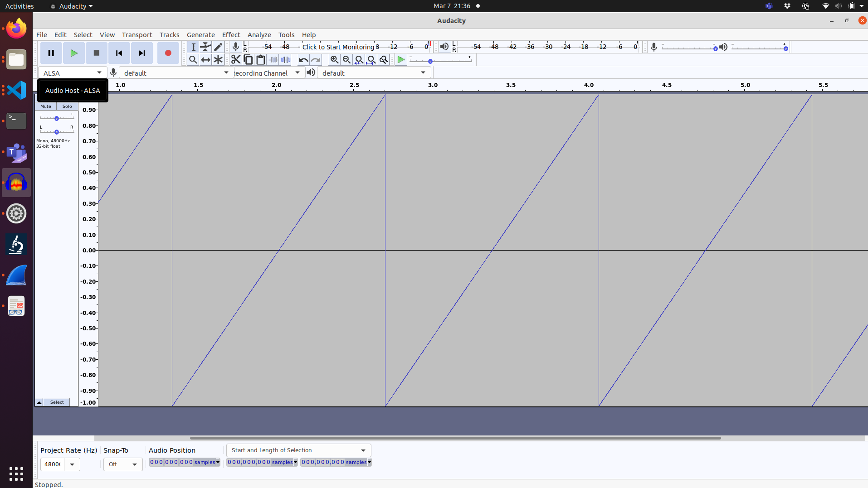868x488 pixels.
Task: Click the Paste icon in the toolbar
Action: point(261,59)
